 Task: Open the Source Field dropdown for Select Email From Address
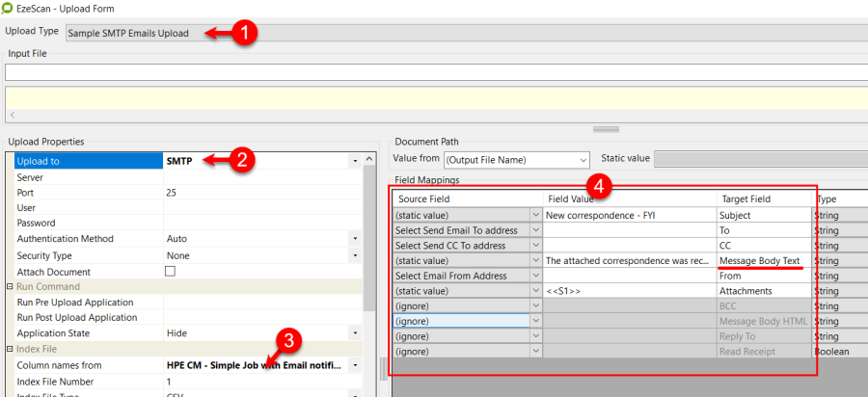(536, 277)
